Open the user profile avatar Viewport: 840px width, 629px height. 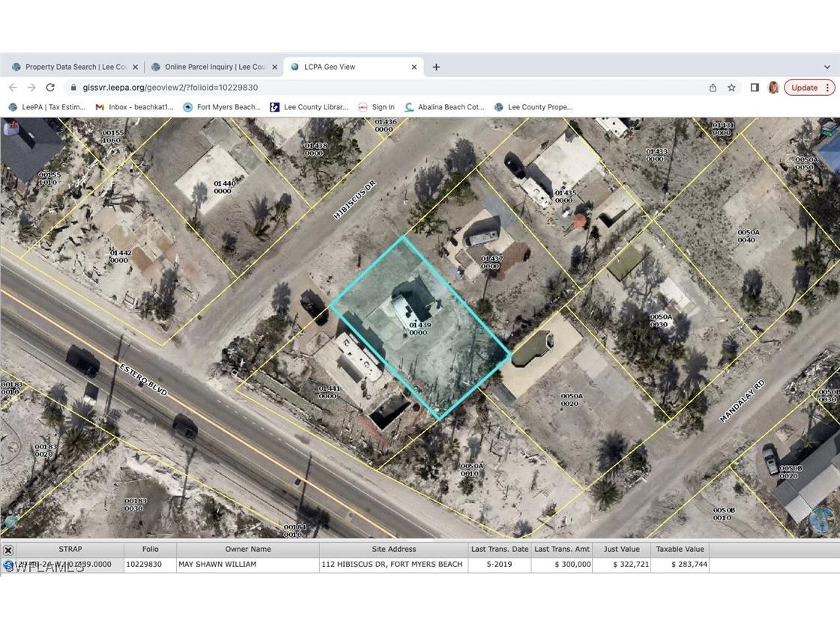coord(773,88)
